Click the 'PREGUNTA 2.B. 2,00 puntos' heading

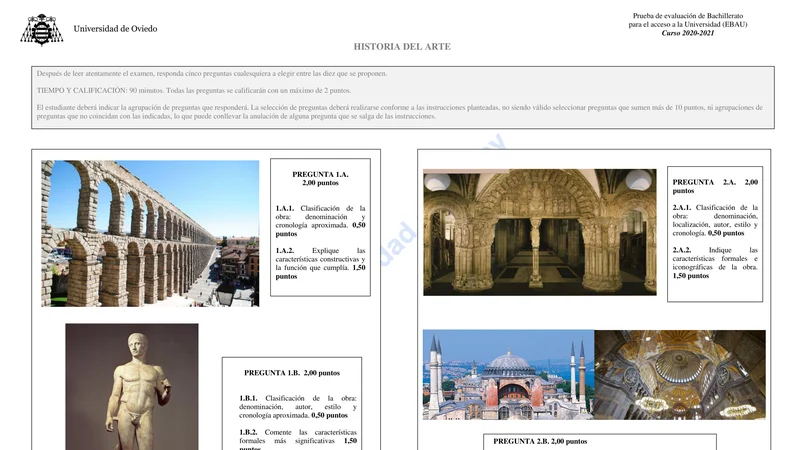pyautogui.click(x=540, y=441)
